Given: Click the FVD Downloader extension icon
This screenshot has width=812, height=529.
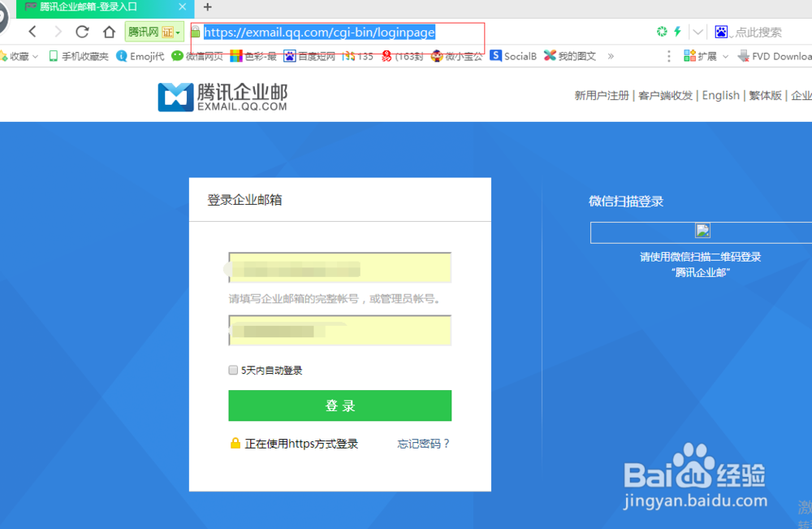Looking at the screenshot, I should (x=744, y=56).
